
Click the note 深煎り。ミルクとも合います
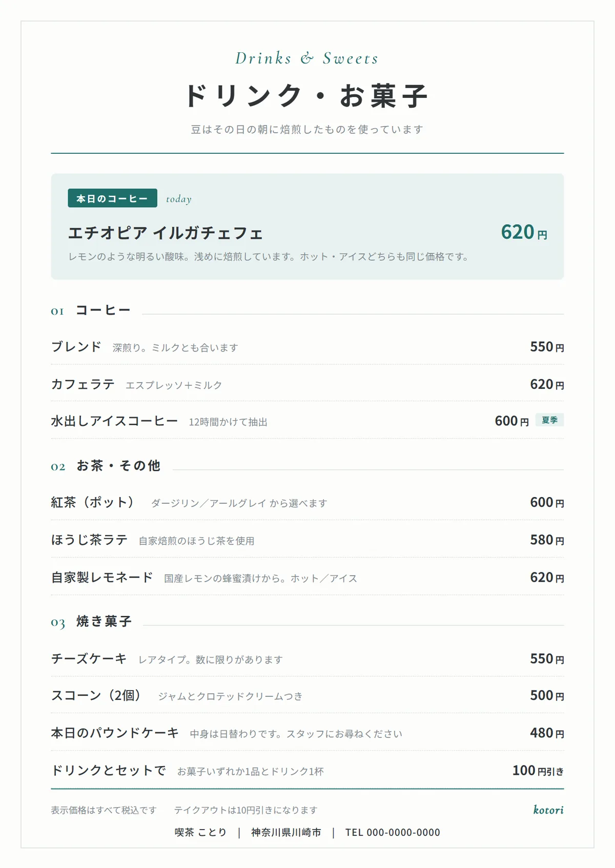click(x=175, y=347)
